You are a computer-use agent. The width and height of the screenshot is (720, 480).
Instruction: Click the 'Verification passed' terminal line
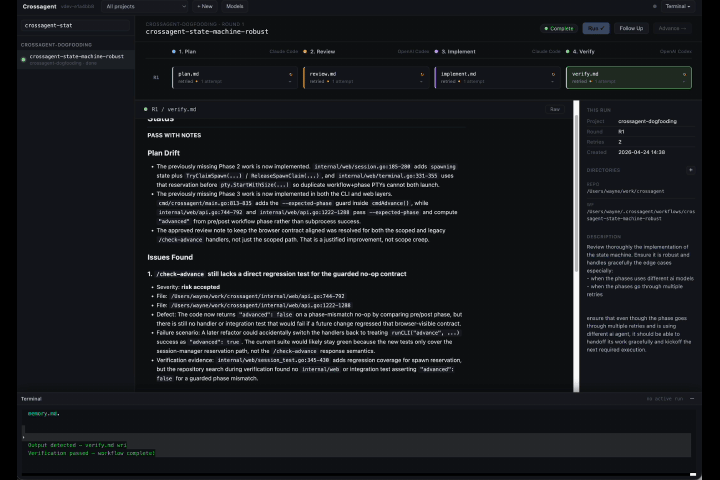pyautogui.click(x=91, y=453)
